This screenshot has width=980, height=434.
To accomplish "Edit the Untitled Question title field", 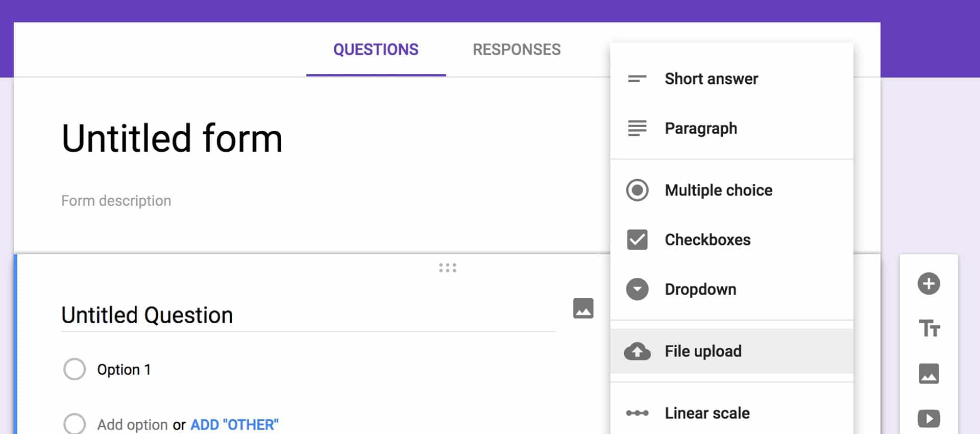I will [308, 315].
